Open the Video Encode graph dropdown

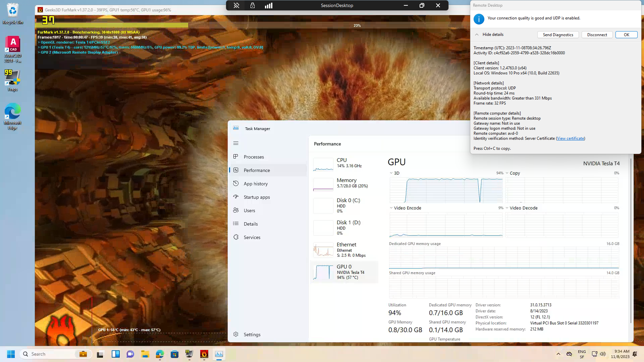pyautogui.click(x=391, y=208)
